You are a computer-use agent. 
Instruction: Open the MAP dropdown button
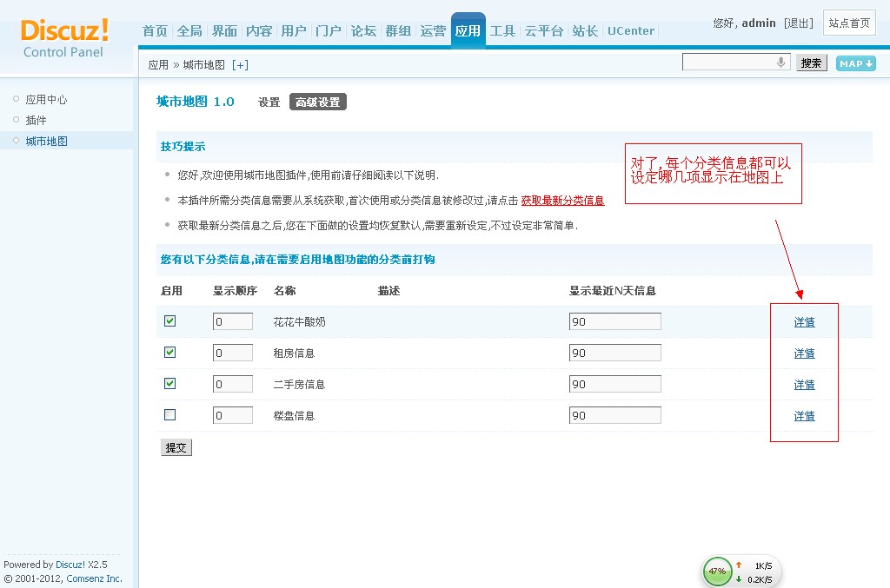pyautogui.click(x=855, y=63)
